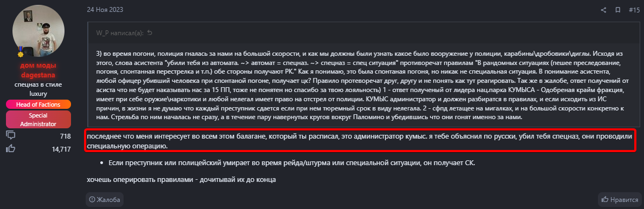The image size is (644, 209).
Task: Click the Жалоба report button
Action: pos(104,200)
